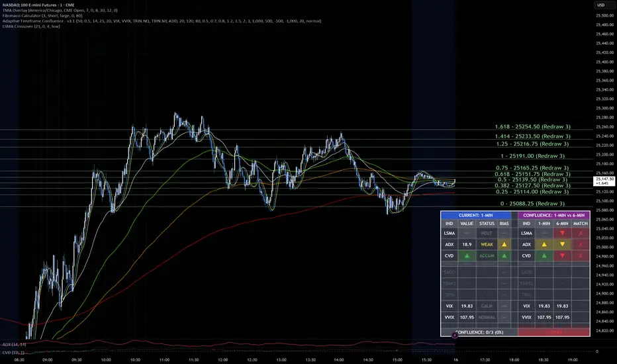Click the yellow up arrow in ADX 1-MIN confluence cell
617x364 pixels.
point(544,244)
